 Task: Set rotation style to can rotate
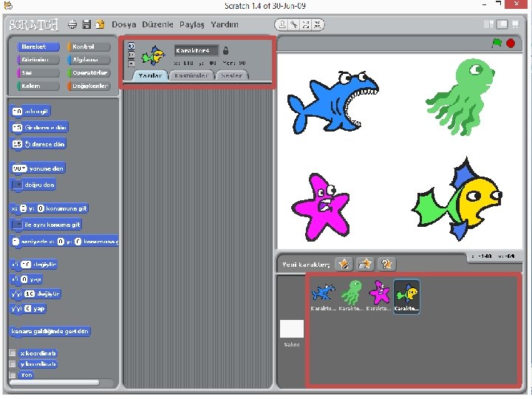[x=131, y=46]
